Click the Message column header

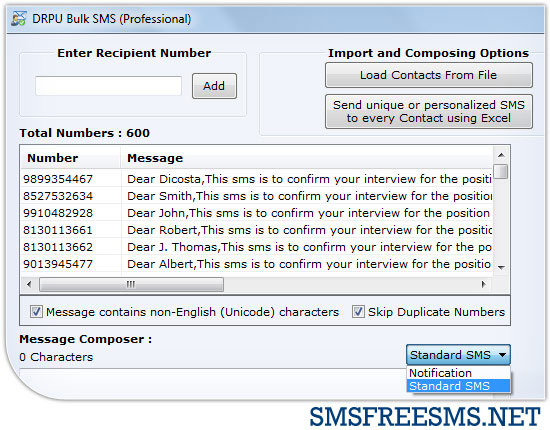[x=155, y=158]
